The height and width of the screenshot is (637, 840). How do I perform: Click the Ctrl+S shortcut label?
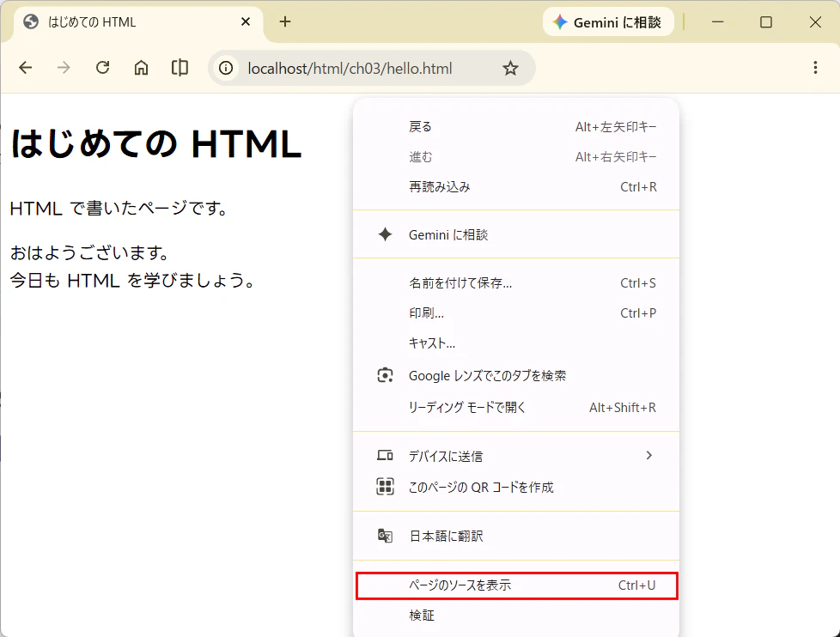(638, 282)
